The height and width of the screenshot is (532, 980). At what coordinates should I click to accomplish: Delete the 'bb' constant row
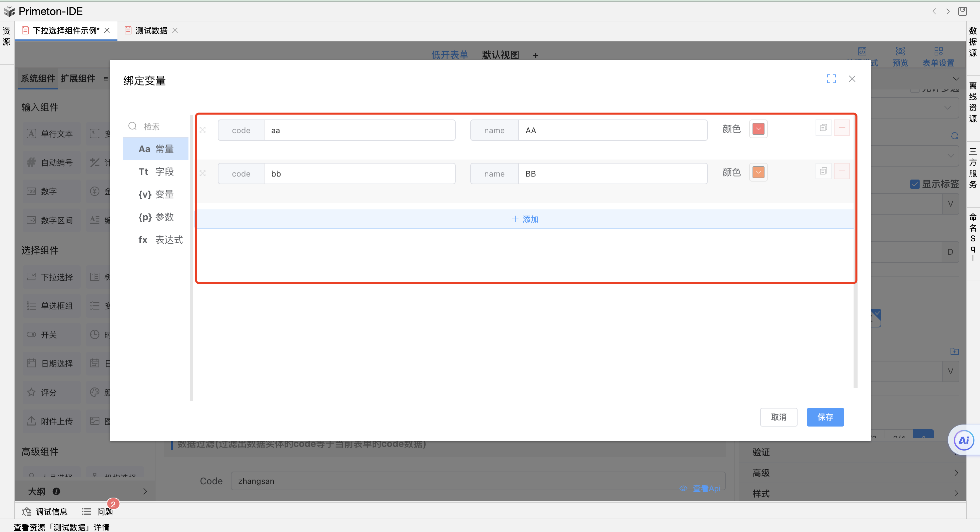click(842, 171)
